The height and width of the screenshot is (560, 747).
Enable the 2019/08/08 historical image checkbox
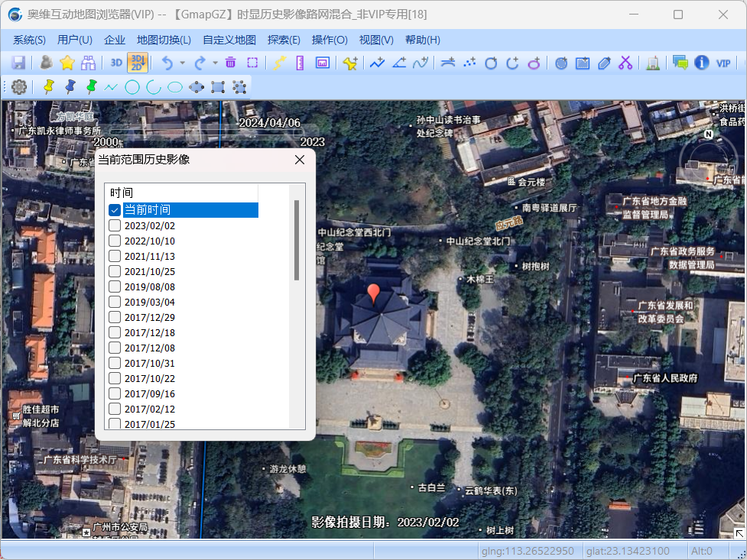pyautogui.click(x=115, y=286)
